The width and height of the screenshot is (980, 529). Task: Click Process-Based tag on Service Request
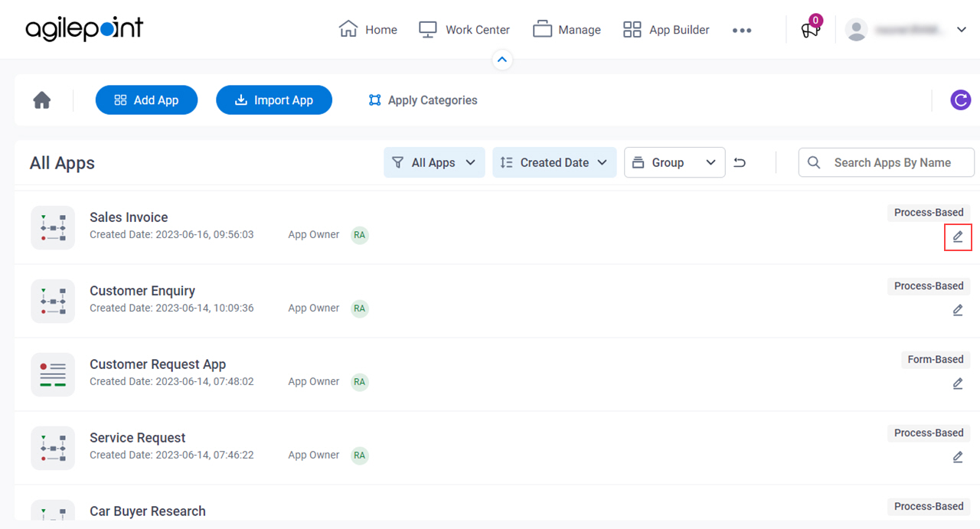point(929,433)
